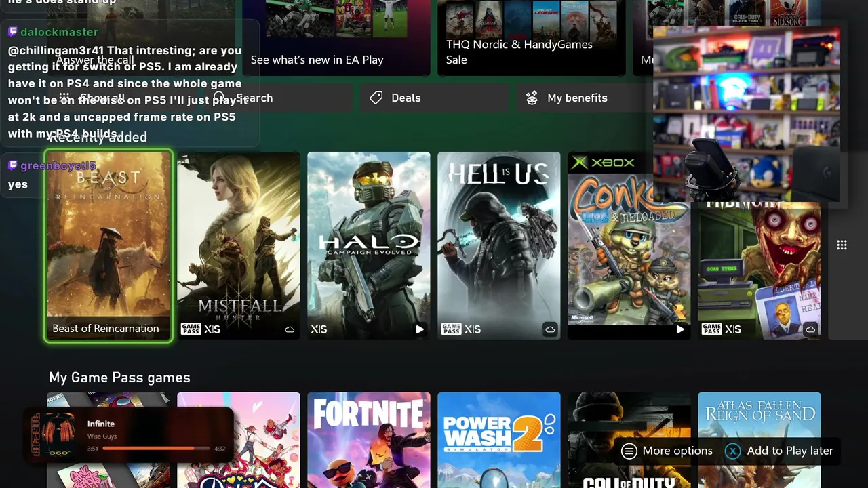868x488 pixels.
Task: Click the grid icon right of Recently added row
Action: tap(842, 245)
